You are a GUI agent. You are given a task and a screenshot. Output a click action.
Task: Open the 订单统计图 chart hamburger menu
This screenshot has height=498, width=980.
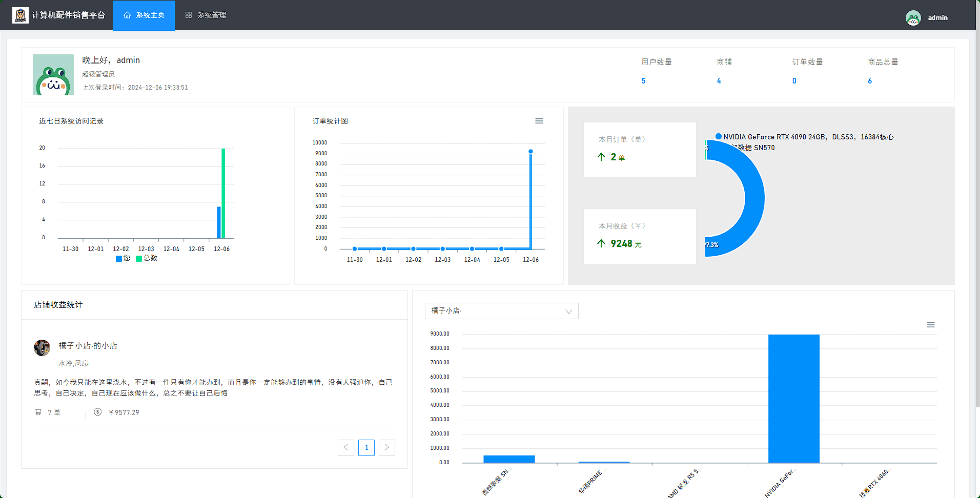(539, 121)
